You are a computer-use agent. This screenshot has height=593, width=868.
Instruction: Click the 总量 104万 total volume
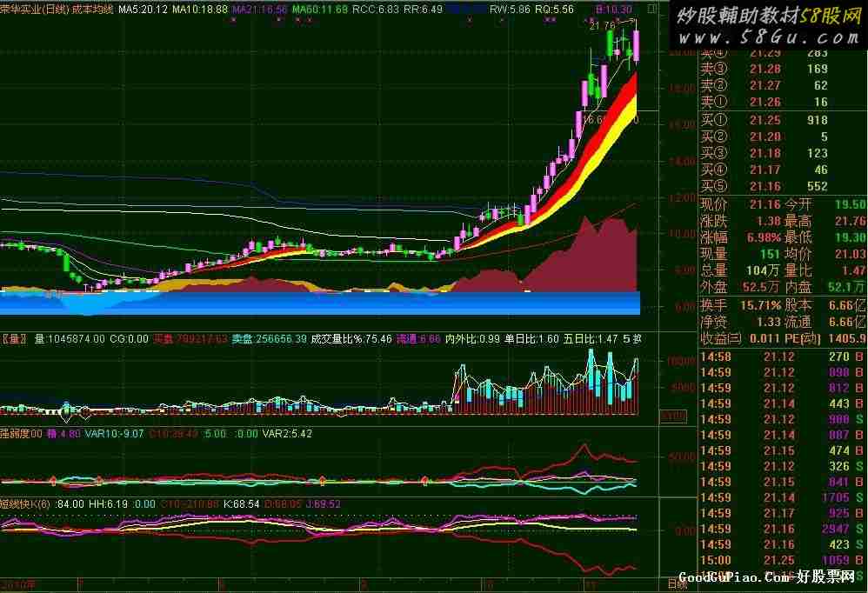(741, 270)
